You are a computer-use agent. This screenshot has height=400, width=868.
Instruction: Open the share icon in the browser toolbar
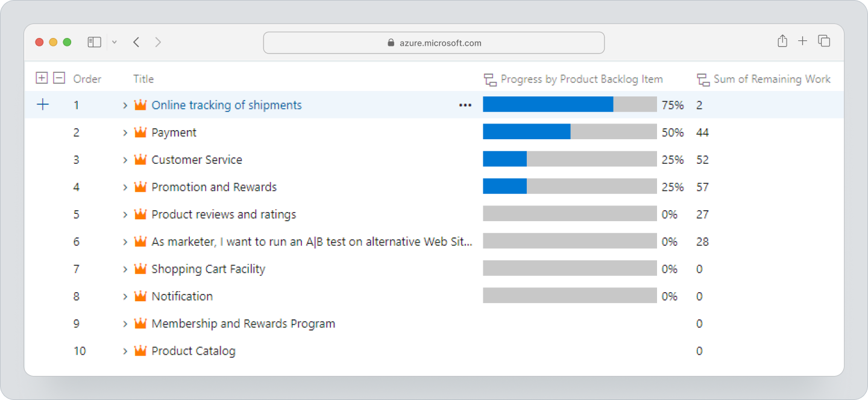pos(782,42)
